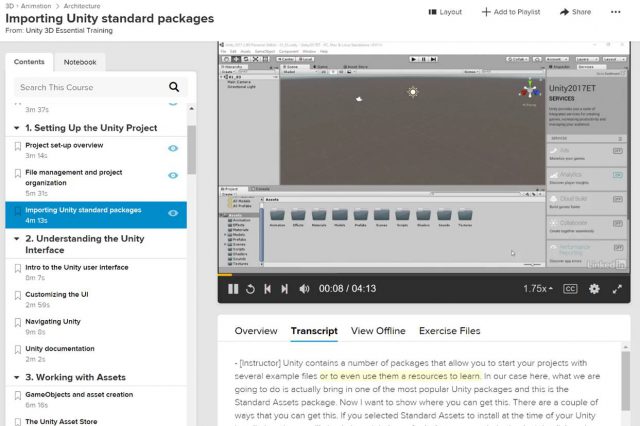Screen dimensions: 640x426
Task: Click the rewind replay icon
Action: (250, 289)
